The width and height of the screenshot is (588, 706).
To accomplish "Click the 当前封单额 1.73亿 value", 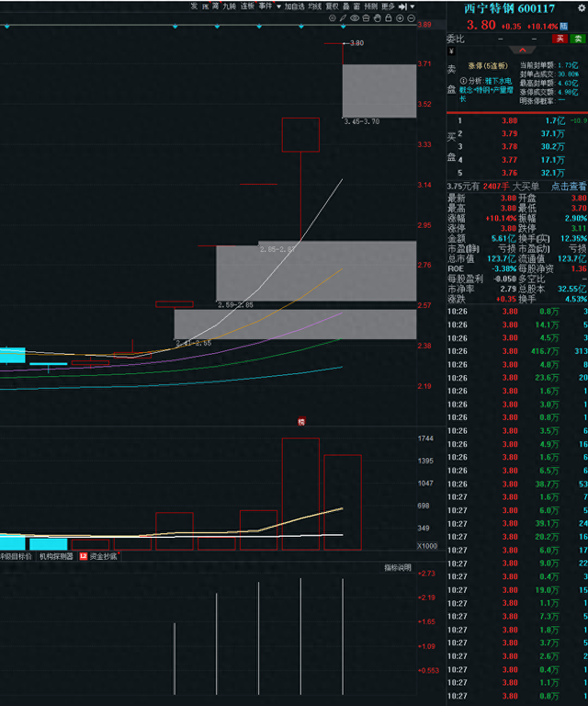I will pyautogui.click(x=568, y=66).
